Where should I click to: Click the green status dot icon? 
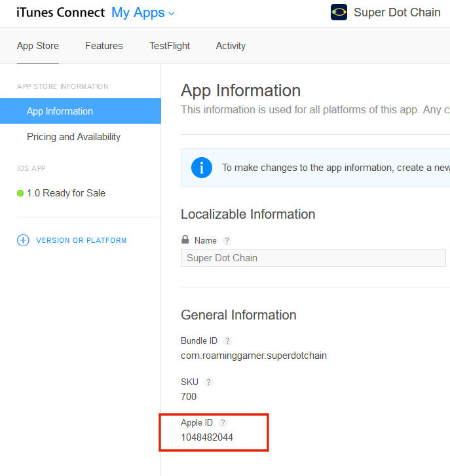pyautogui.click(x=20, y=193)
